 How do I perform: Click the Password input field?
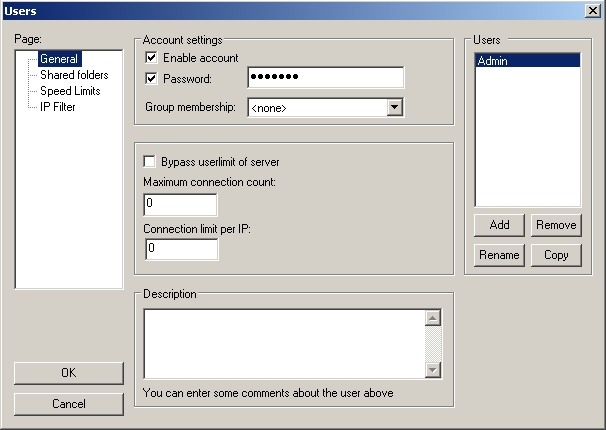tap(325, 78)
